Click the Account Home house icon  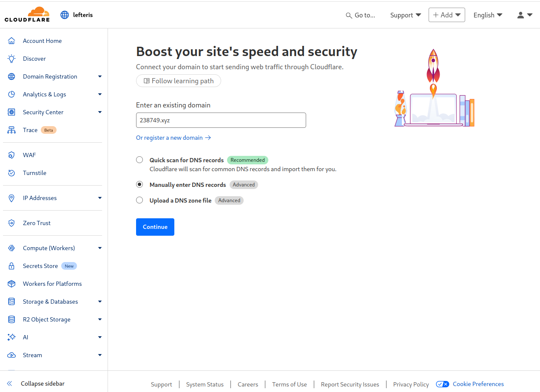click(11, 41)
